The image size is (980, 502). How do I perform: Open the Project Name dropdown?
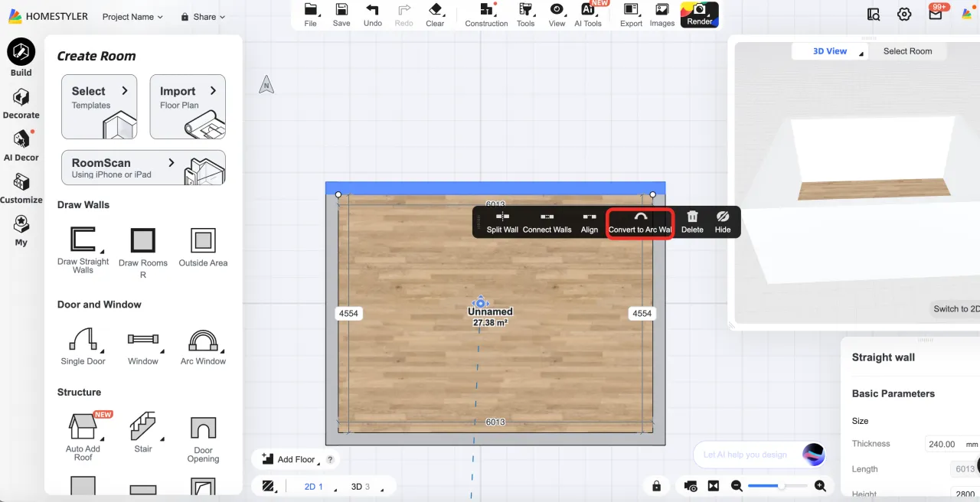[132, 17]
